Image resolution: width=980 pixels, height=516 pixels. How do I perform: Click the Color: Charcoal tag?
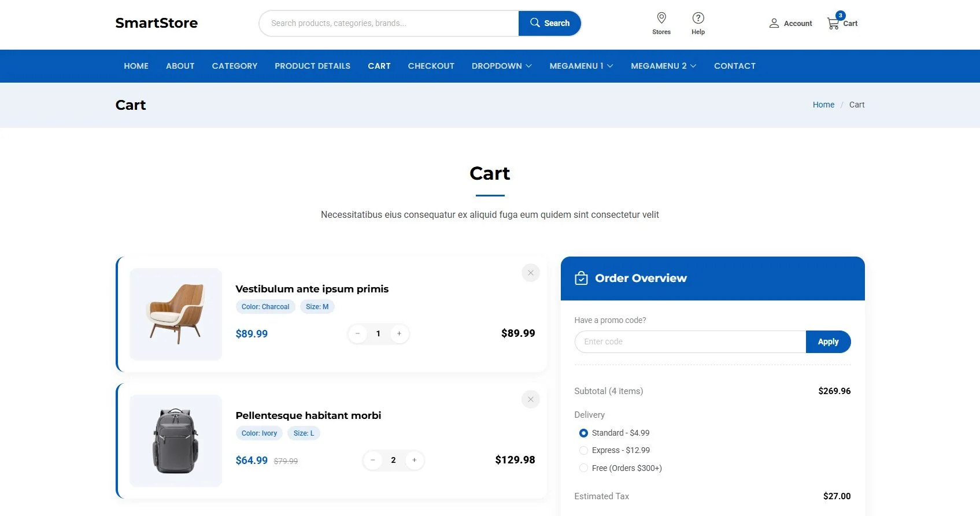point(265,307)
